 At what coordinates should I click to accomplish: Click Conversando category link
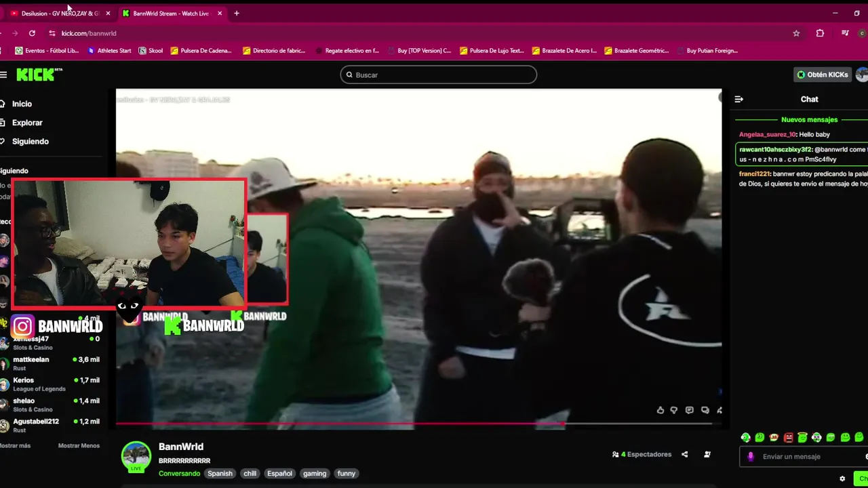click(x=179, y=474)
